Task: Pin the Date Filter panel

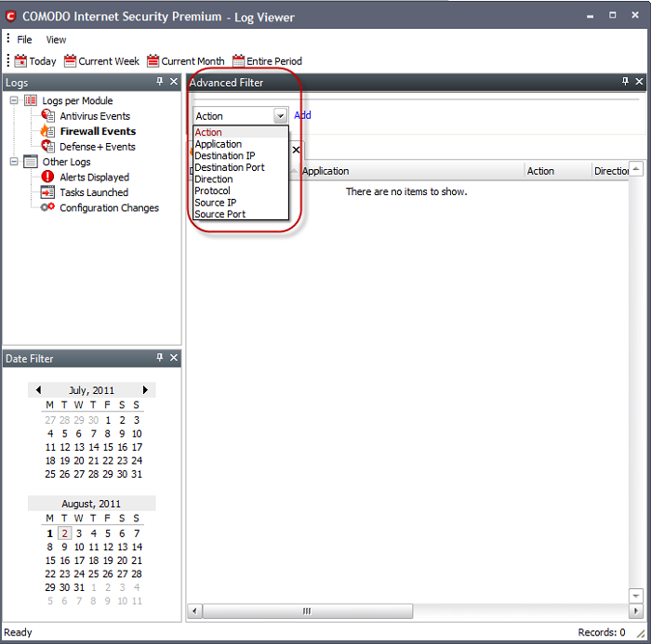Action: (x=160, y=357)
